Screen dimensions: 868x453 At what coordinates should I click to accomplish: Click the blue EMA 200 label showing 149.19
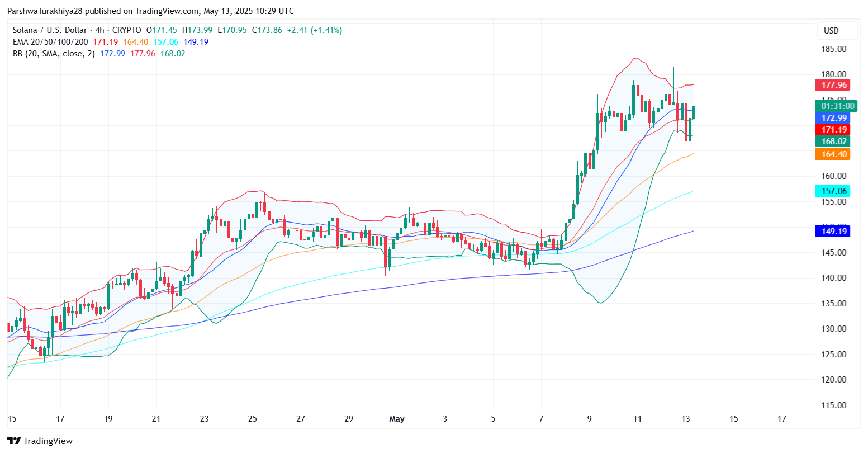click(833, 231)
